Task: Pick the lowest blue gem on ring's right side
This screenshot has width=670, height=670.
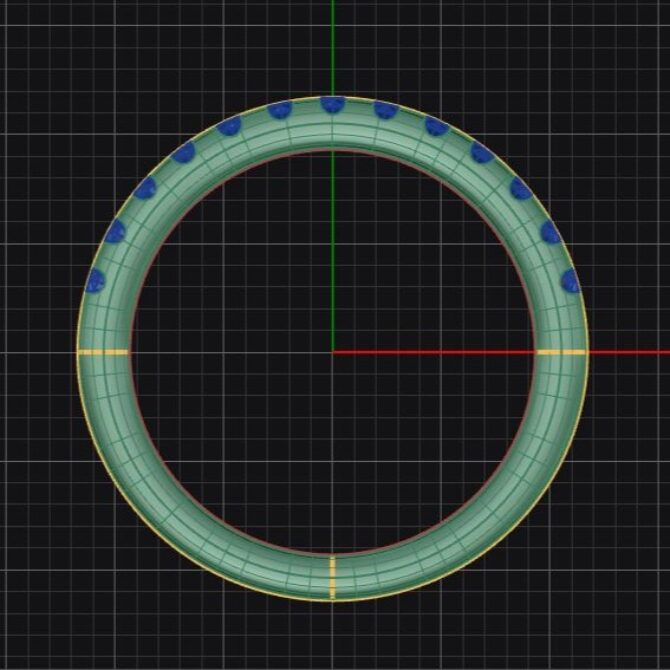Action: [x=570, y=281]
